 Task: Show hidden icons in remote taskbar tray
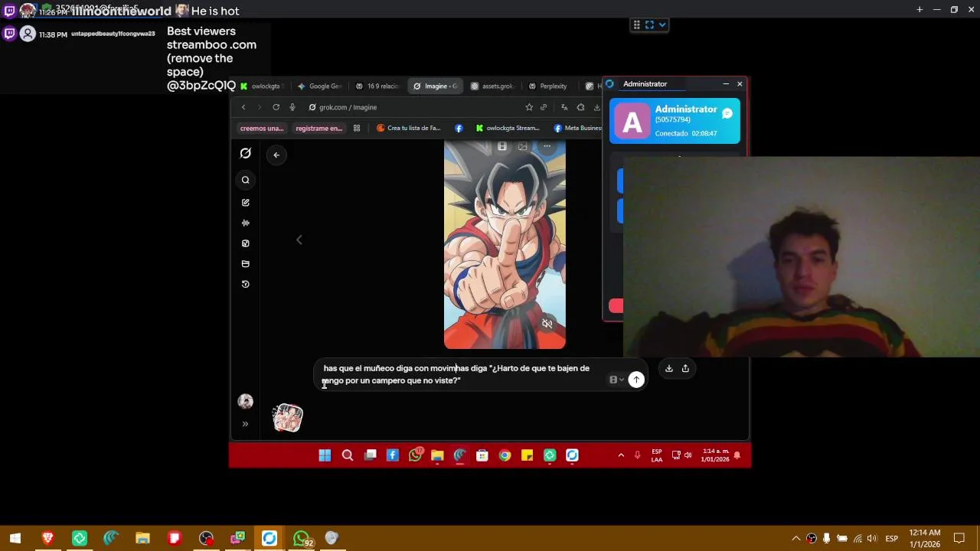pyautogui.click(x=621, y=456)
